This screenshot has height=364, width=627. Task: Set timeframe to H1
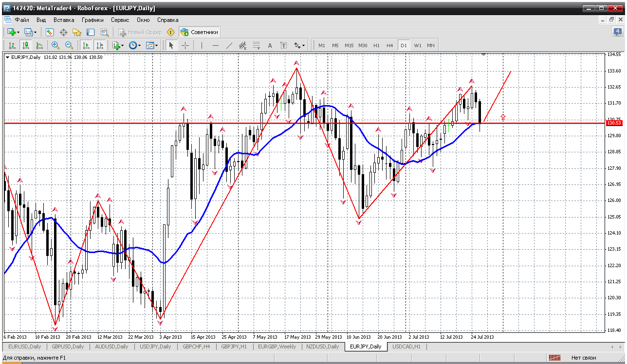coord(376,45)
